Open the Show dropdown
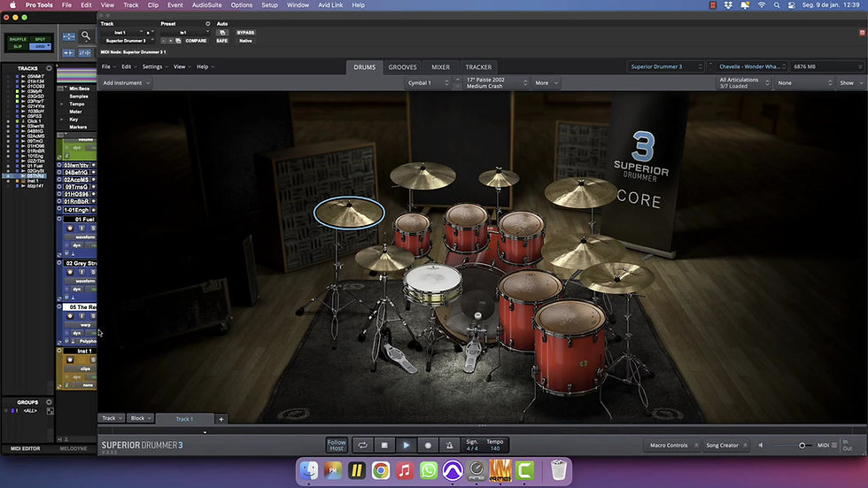Viewport: 868px width, 488px height. [x=851, y=83]
